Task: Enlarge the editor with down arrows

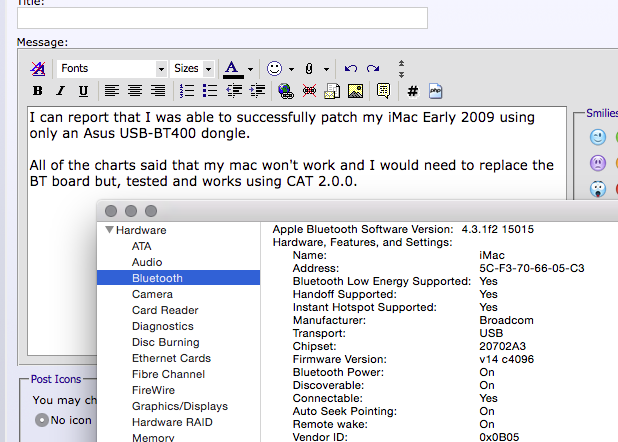Action: (x=401, y=74)
